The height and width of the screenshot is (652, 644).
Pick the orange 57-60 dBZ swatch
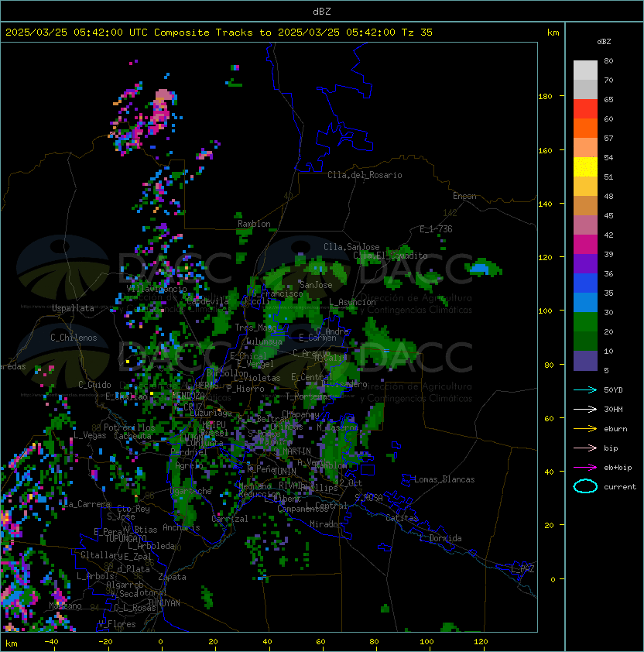coord(585,128)
